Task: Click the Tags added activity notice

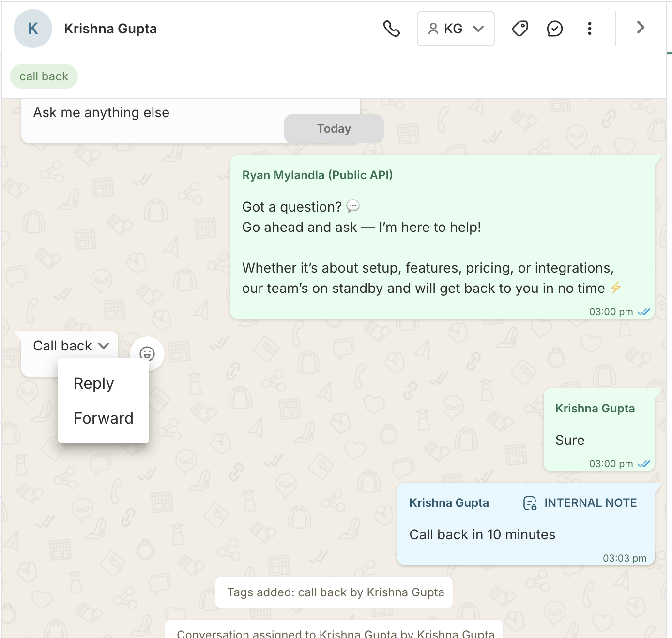Action: coord(336,592)
